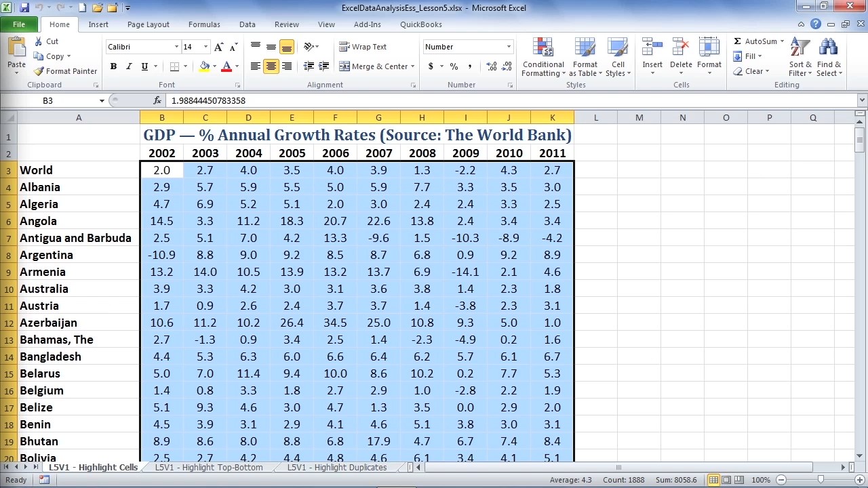Save workbook from Quick Access Toolbar

pos(24,8)
